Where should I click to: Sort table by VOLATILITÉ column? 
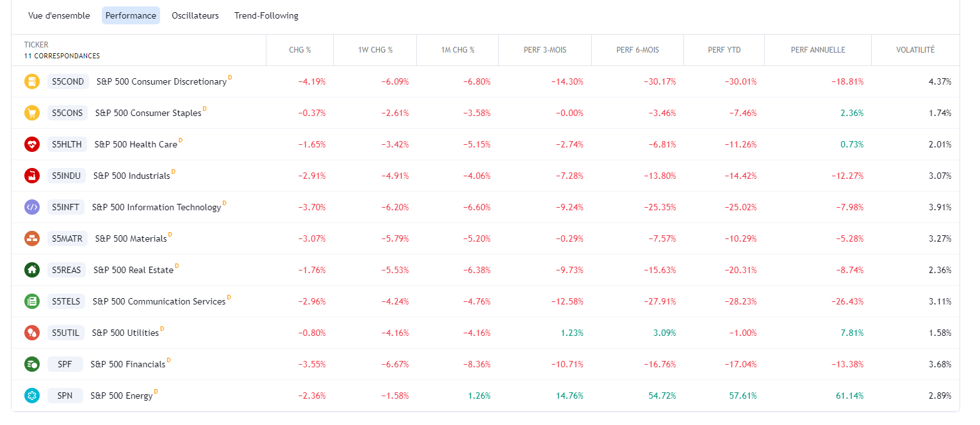pyautogui.click(x=915, y=50)
